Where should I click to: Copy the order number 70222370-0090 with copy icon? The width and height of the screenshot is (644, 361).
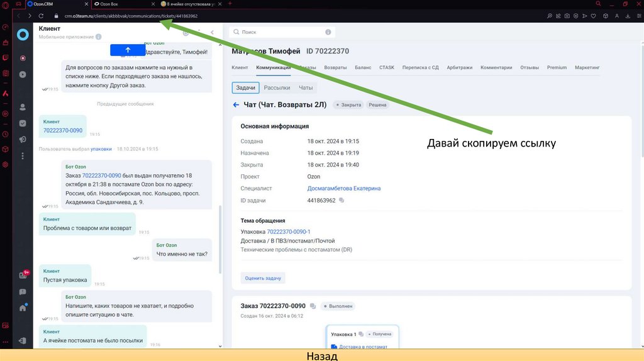click(x=313, y=306)
